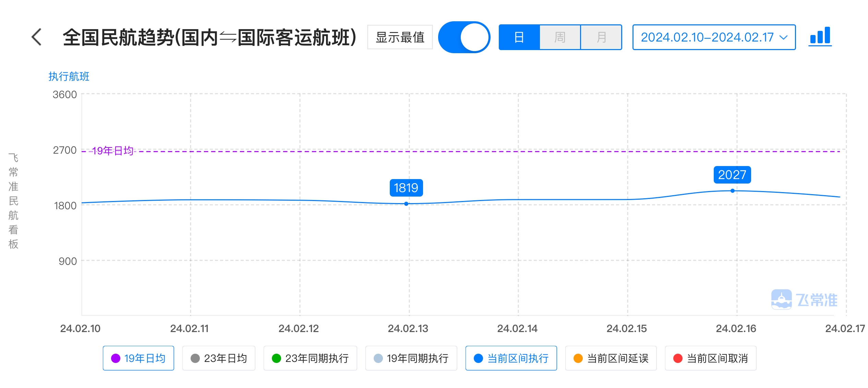
Task: Click the 24.02.16 x-axis date label
Action: (736, 329)
